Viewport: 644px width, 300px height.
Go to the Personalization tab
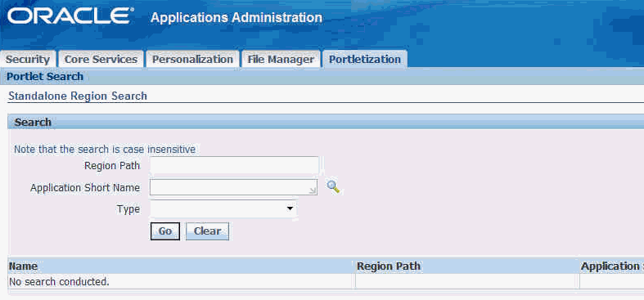(x=192, y=59)
